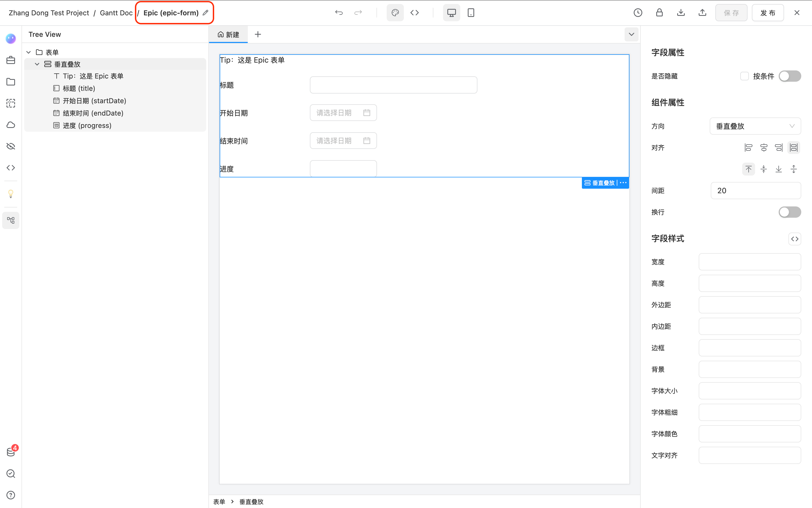Open the hidden-eye icon in left sidebar

tap(11, 146)
